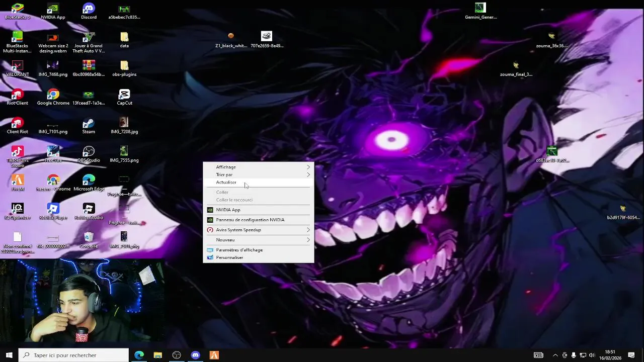Select the Steam desktop shortcut
The height and width of the screenshot is (362, 644).
(x=89, y=126)
